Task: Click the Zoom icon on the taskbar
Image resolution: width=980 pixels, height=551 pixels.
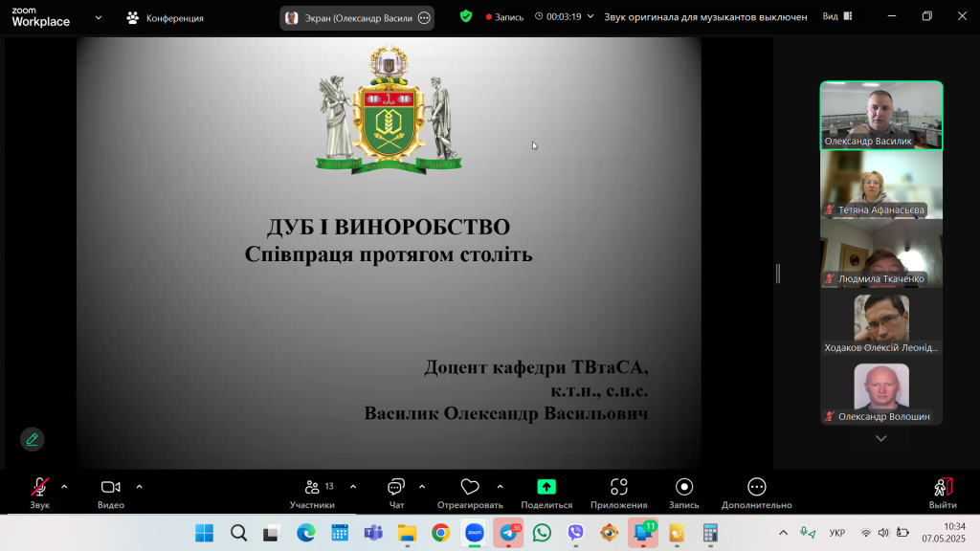Action: point(475,533)
